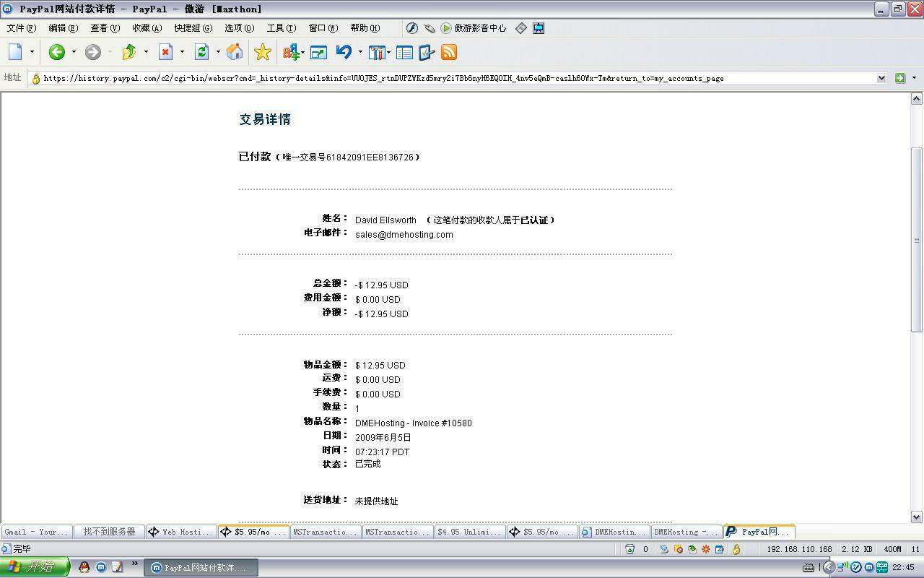
Task: Click the gray Forward arrow button
Action: pyautogui.click(x=93, y=52)
